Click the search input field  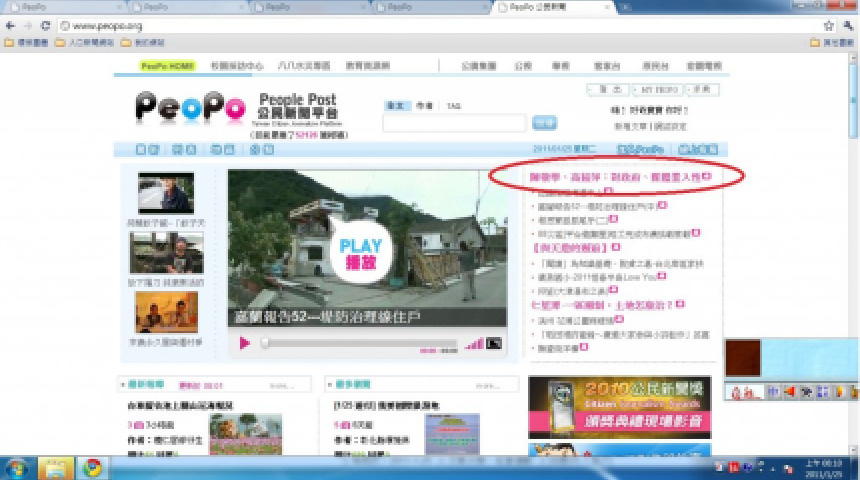pos(454,123)
